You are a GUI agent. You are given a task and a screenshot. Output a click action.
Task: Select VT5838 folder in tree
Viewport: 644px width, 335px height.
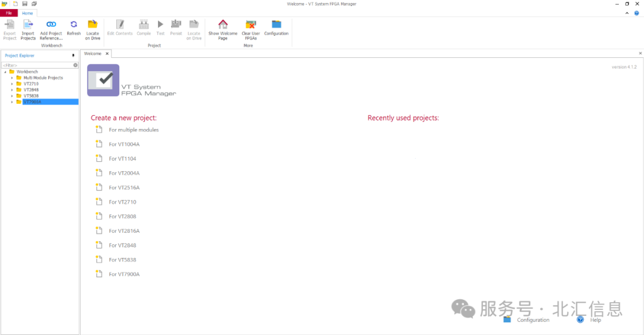[x=31, y=96]
